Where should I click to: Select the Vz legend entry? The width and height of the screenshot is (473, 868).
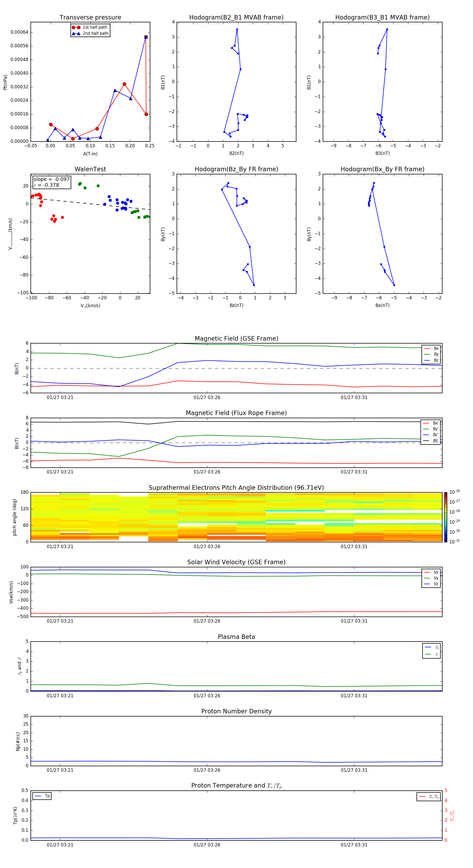click(431, 584)
